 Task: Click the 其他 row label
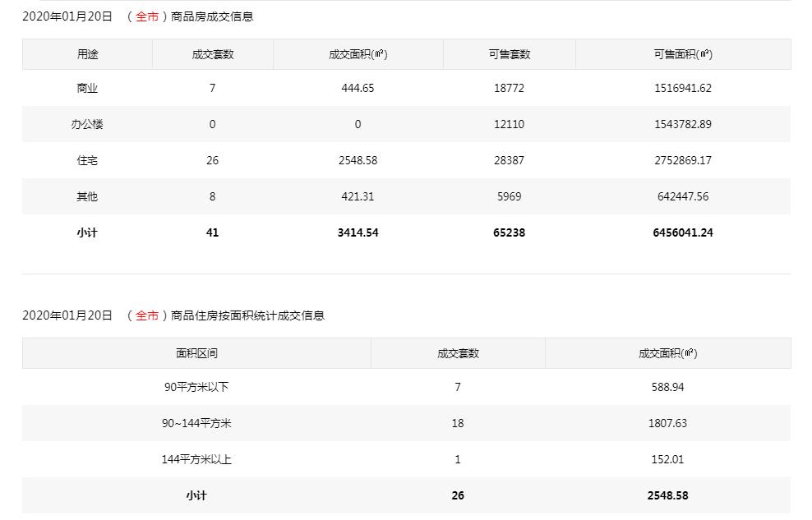pyautogui.click(x=87, y=196)
